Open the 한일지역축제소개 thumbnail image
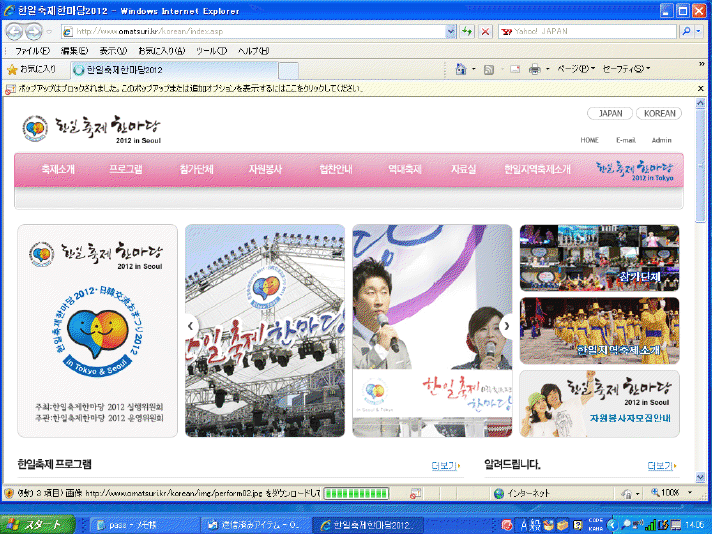This screenshot has width=712, height=534. [599, 331]
